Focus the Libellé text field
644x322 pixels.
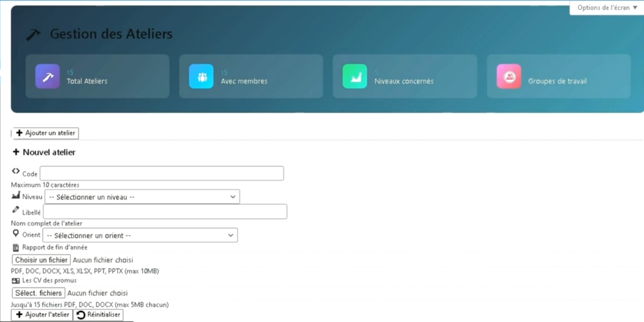point(165,212)
